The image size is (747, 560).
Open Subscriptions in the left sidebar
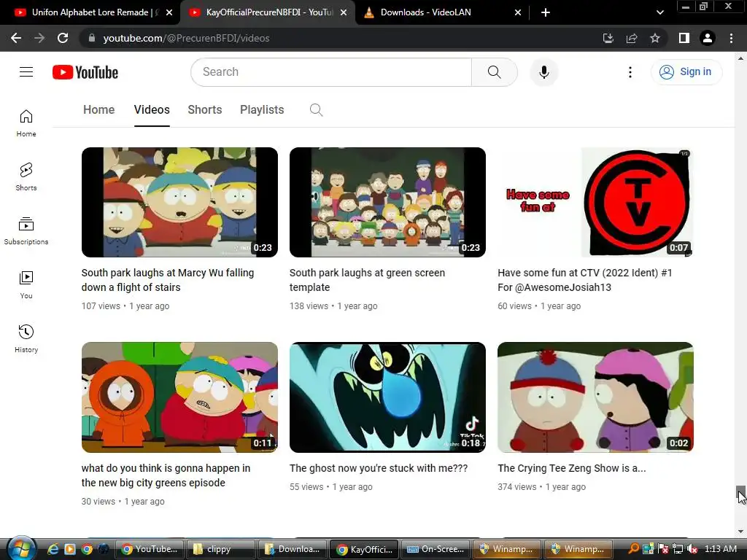click(x=26, y=231)
